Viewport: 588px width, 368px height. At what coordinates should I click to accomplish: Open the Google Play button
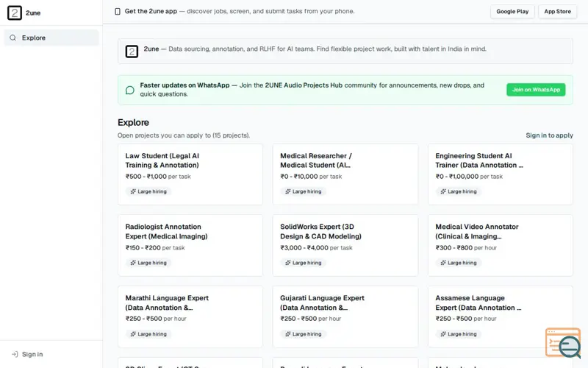(512, 12)
